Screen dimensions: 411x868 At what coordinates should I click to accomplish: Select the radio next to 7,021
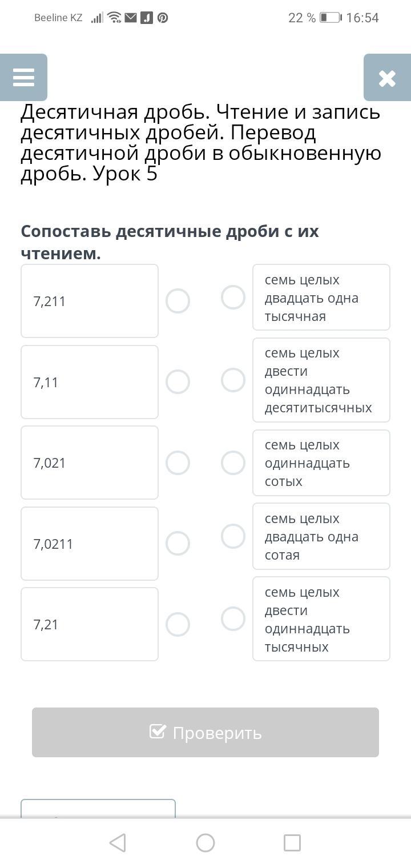pos(178,463)
